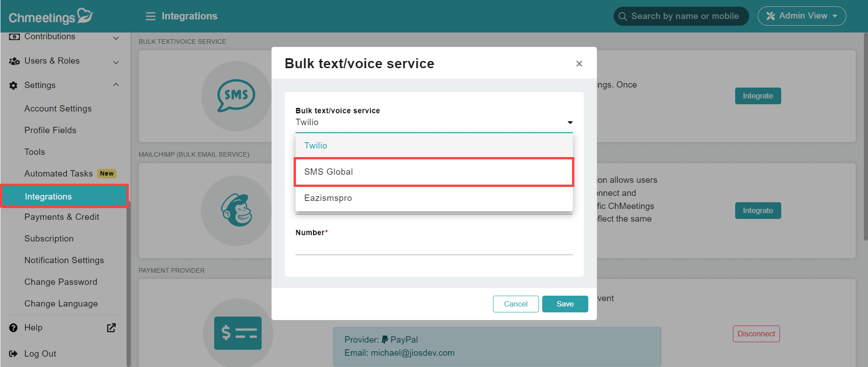The height and width of the screenshot is (367, 868).
Task: Click Log Out
Action: 40,354
